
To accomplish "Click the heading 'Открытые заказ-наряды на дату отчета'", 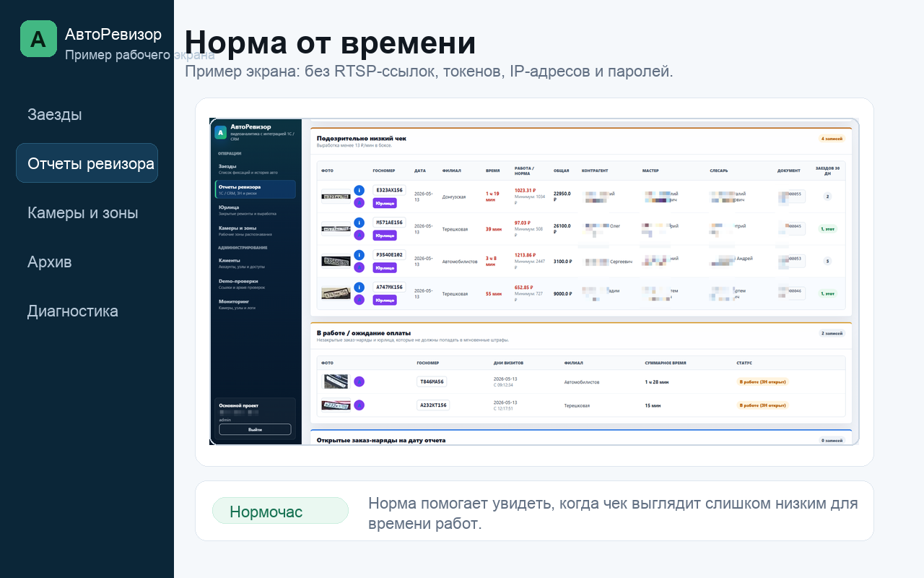I will (381, 440).
